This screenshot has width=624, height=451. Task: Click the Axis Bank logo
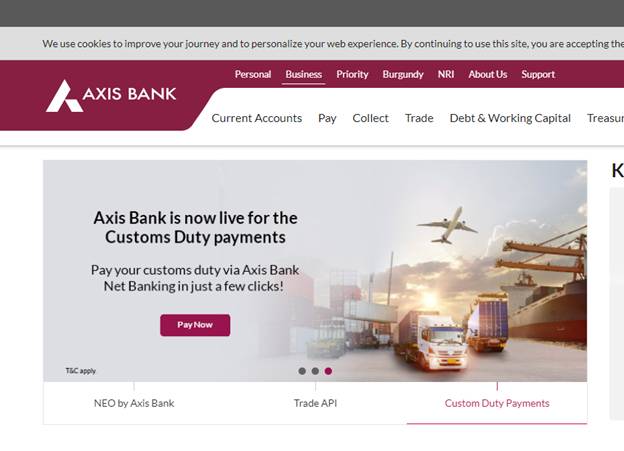111,96
